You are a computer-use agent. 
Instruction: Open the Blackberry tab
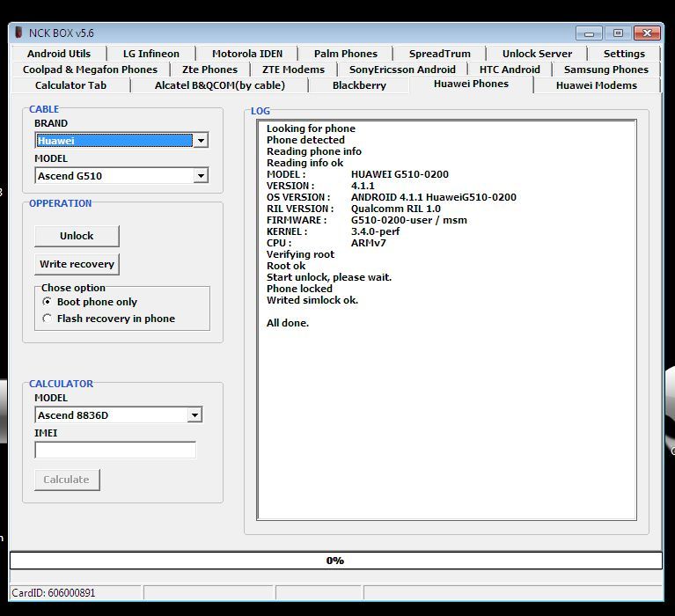pos(359,85)
